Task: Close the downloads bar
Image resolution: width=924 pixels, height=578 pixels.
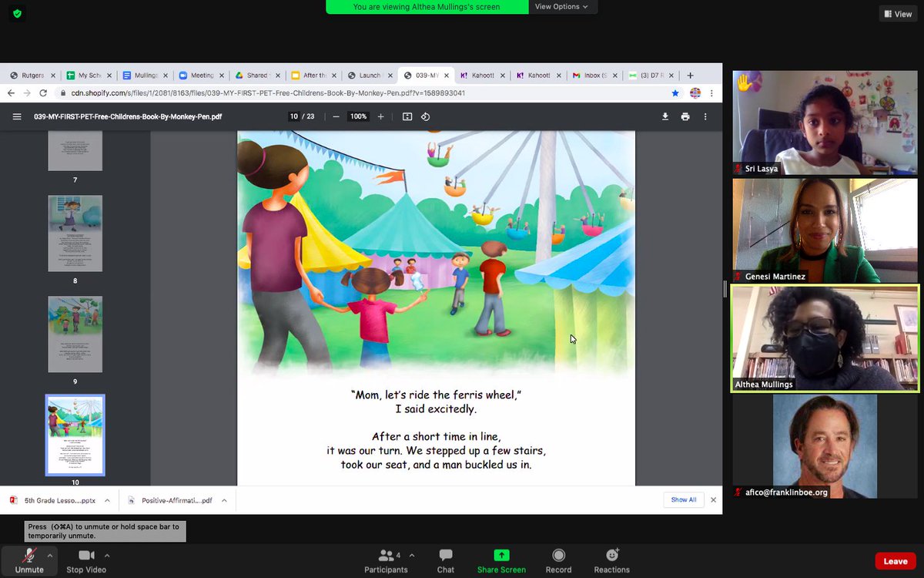Action: (713, 499)
